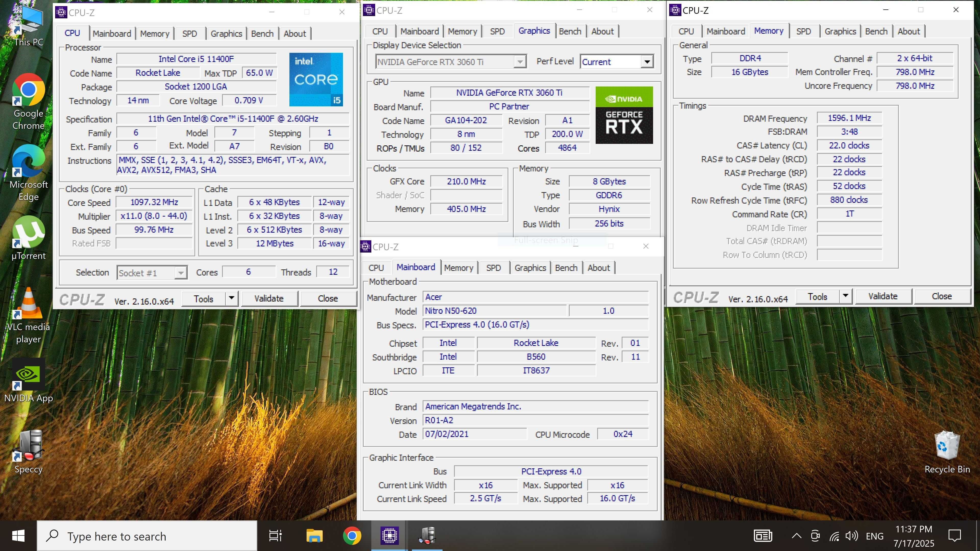Open File Explorer from taskbar

coord(314,536)
